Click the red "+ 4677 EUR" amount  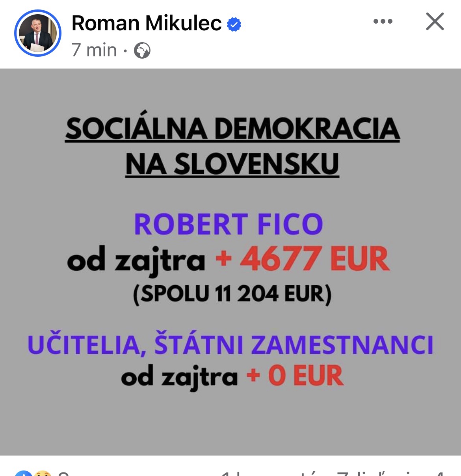[x=303, y=259]
